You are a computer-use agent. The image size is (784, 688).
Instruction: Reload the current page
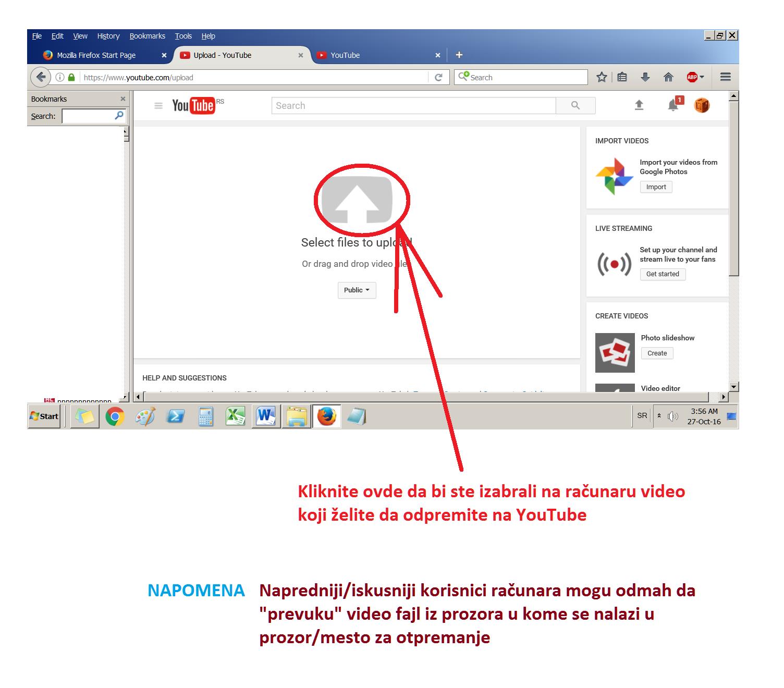pyautogui.click(x=438, y=77)
